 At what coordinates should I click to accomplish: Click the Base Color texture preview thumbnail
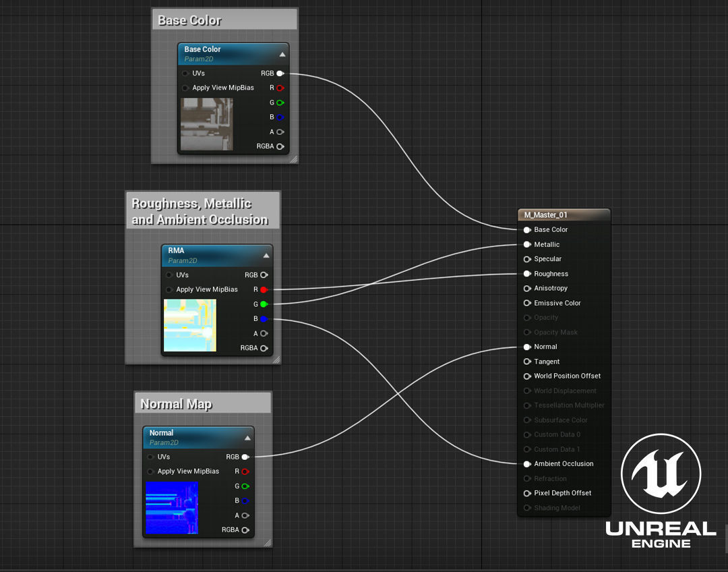(207, 124)
